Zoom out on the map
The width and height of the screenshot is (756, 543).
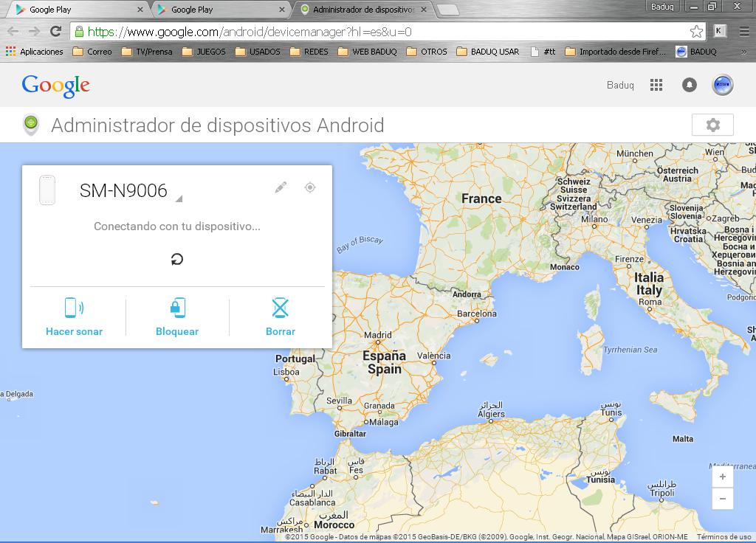click(722, 499)
